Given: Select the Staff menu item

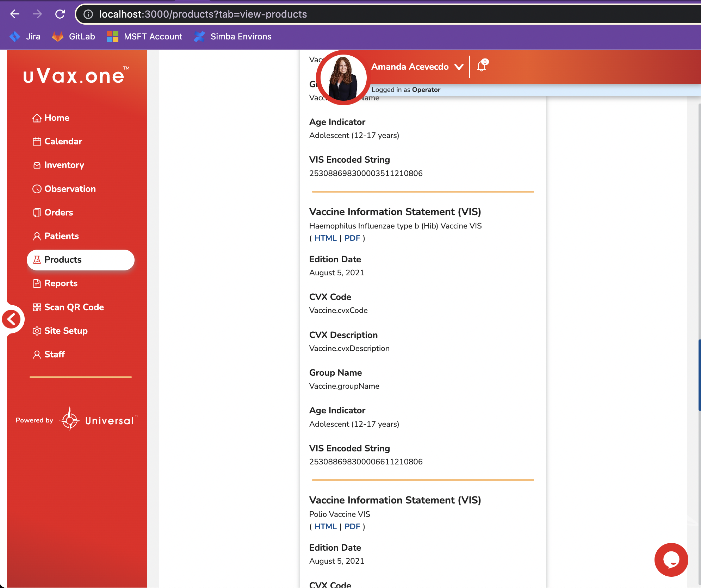Looking at the screenshot, I should (54, 355).
